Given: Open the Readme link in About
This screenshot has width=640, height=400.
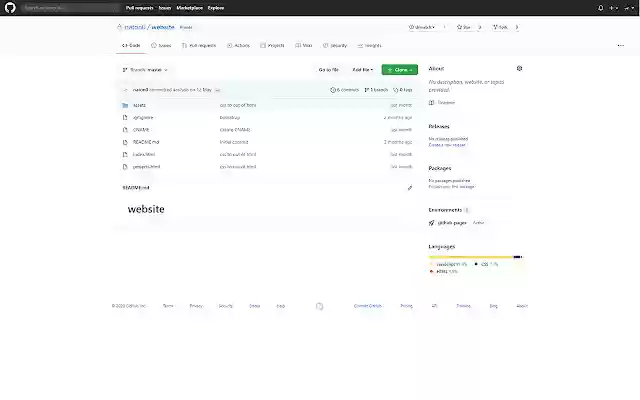Looking at the screenshot, I should click(442, 102).
